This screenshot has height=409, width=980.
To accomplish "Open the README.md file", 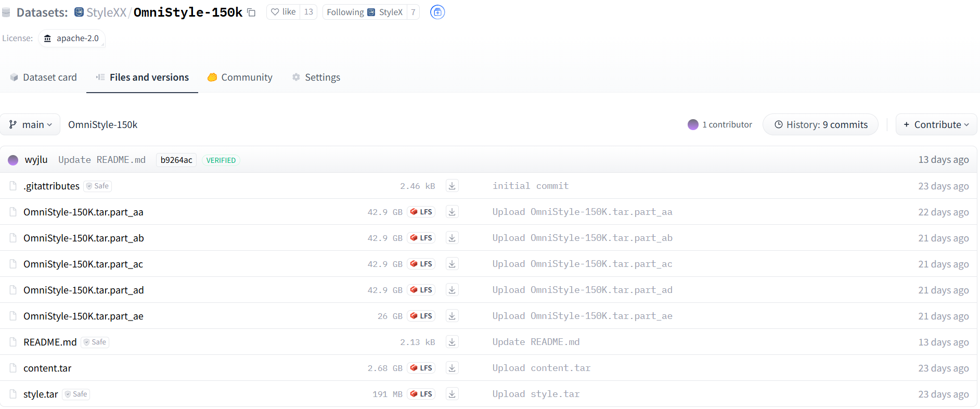I will [50, 342].
